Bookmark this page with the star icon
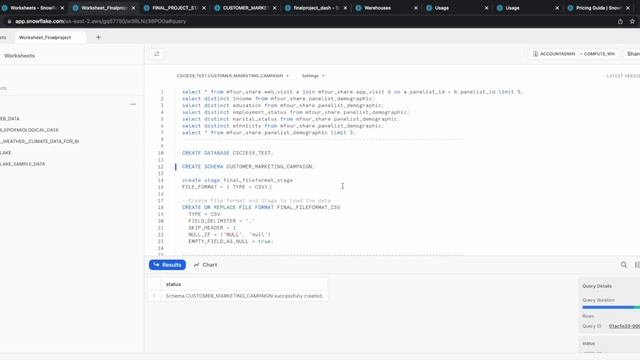Image resolution: width=640 pixels, height=360 pixels. point(632,21)
